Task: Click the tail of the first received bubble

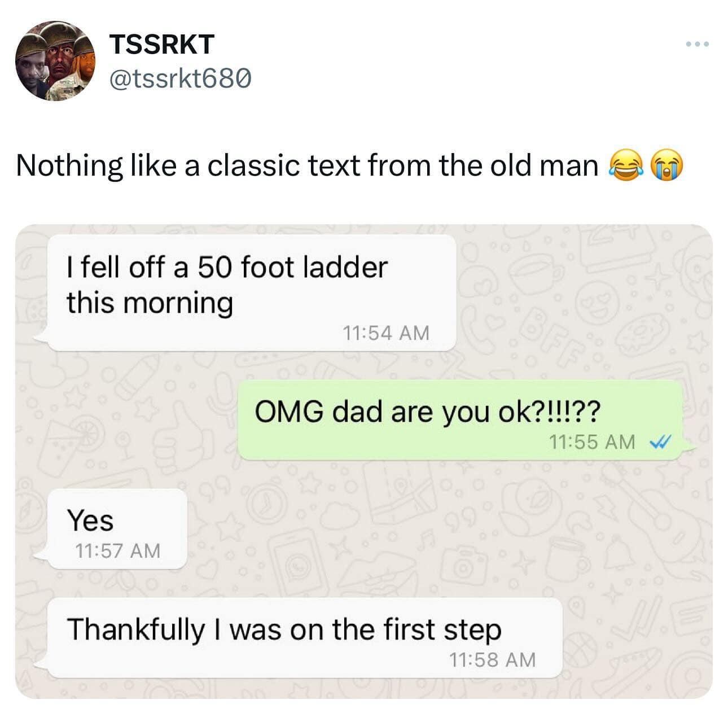Action: tap(42, 338)
